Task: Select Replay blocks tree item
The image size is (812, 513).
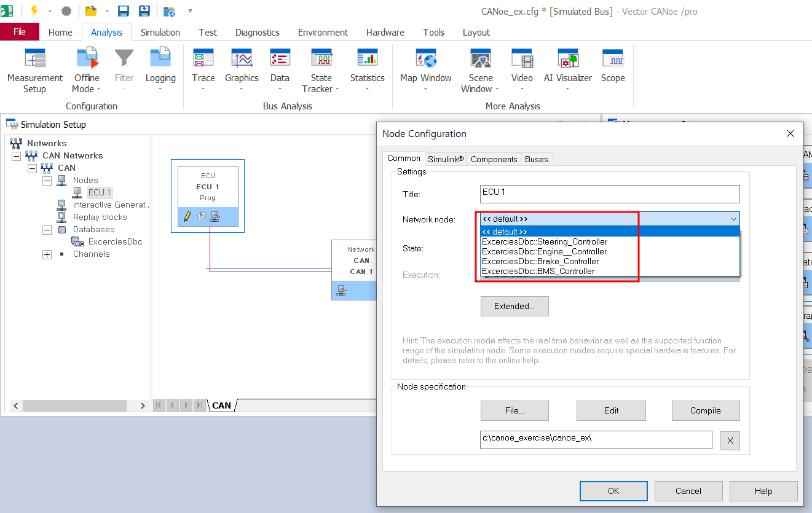Action: [x=100, y=217]
